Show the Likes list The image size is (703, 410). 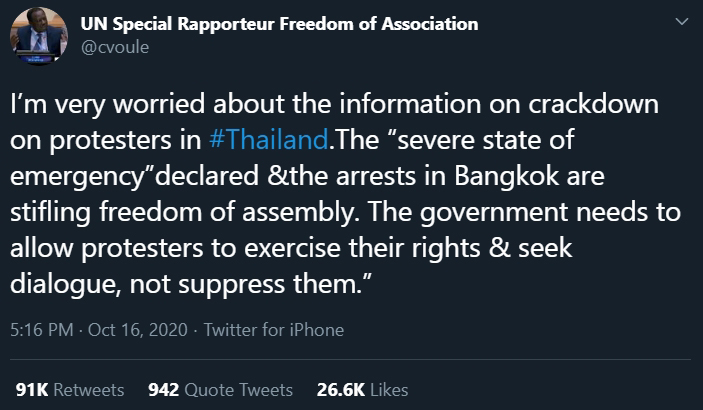[x=388, y=389]
